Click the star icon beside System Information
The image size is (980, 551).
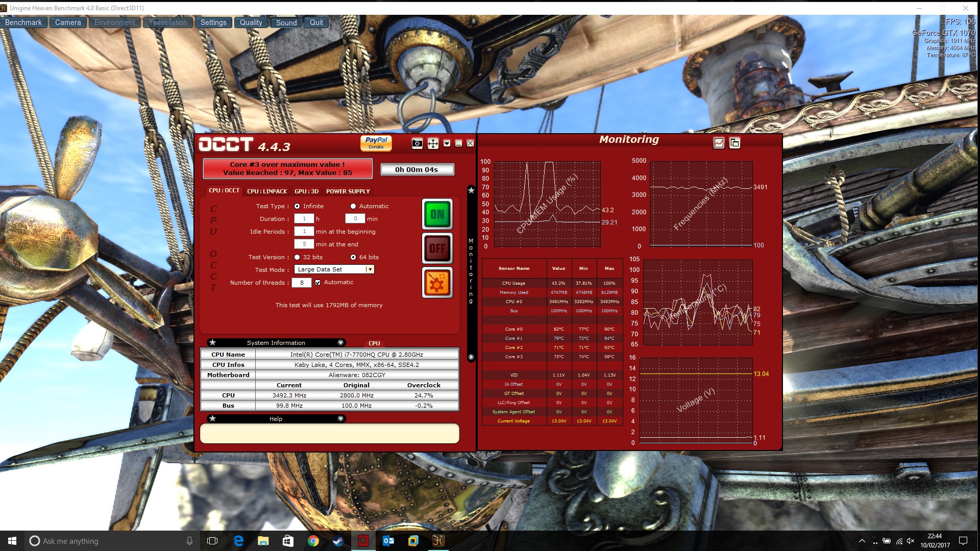[213, 343]
